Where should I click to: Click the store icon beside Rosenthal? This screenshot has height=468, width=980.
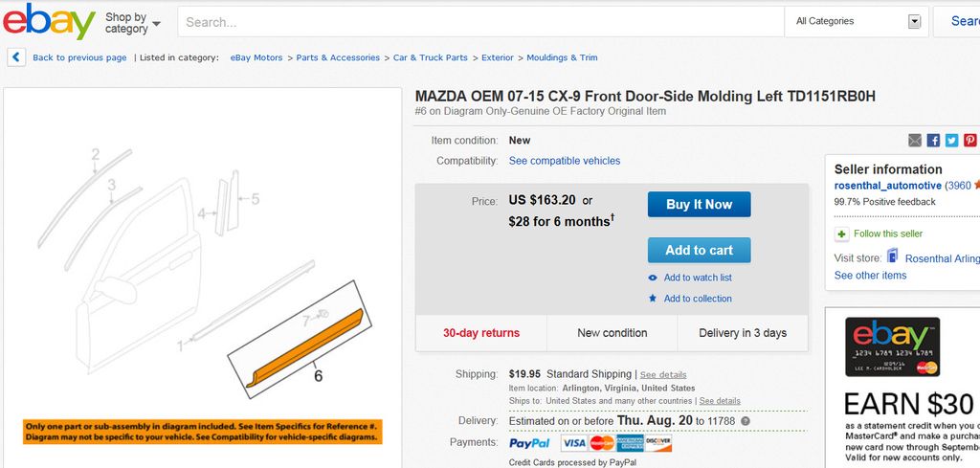point(893,256)
